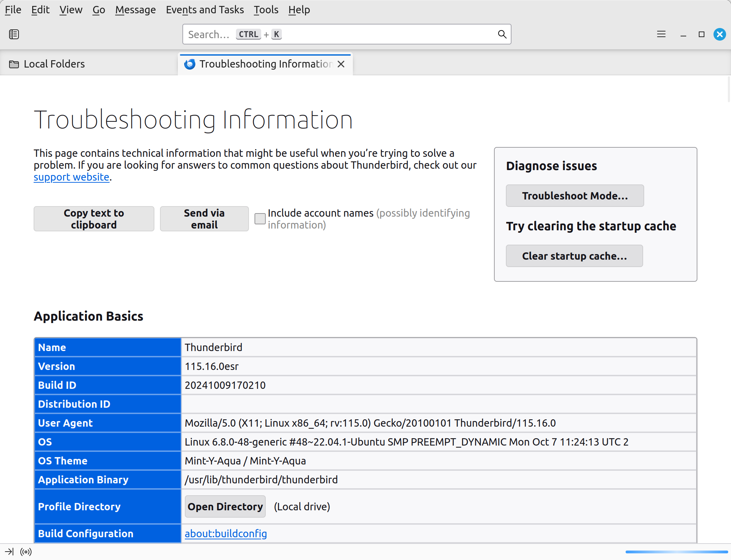731x560 pixels.
Task: Click the online status radio icon
Action: click(x=26, y=552)
